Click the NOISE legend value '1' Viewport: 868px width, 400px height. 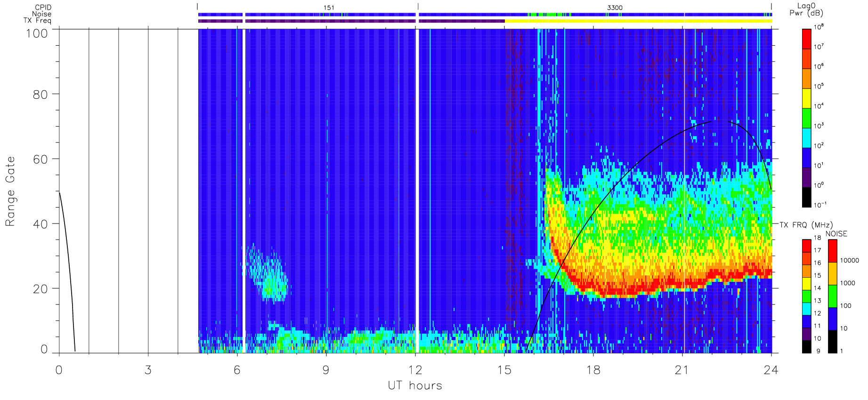842,351
